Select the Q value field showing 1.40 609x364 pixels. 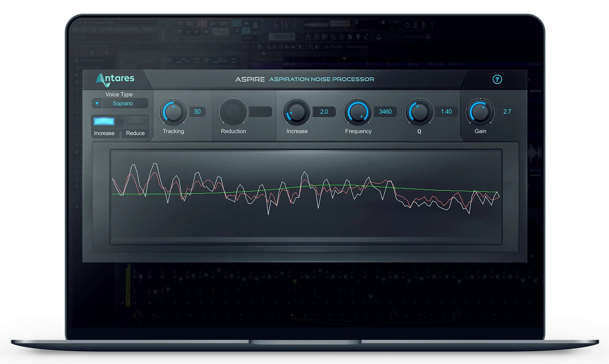[x=446, y=112]
